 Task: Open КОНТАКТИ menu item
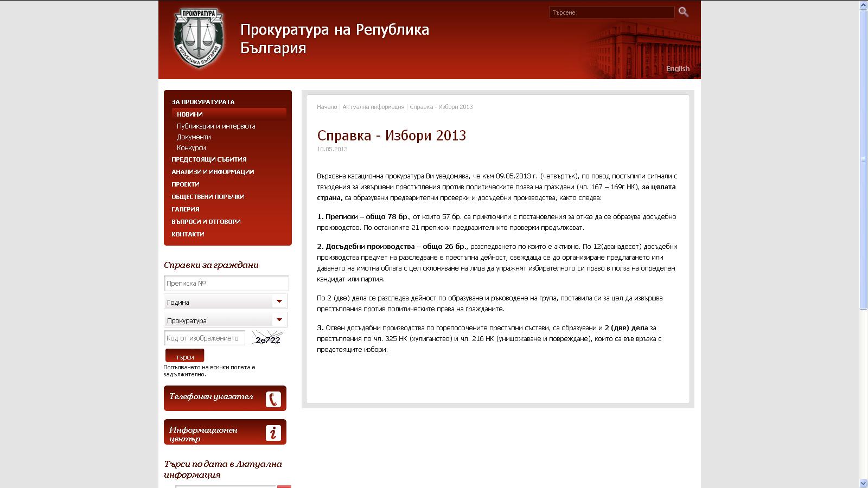[x=188, y=234]
